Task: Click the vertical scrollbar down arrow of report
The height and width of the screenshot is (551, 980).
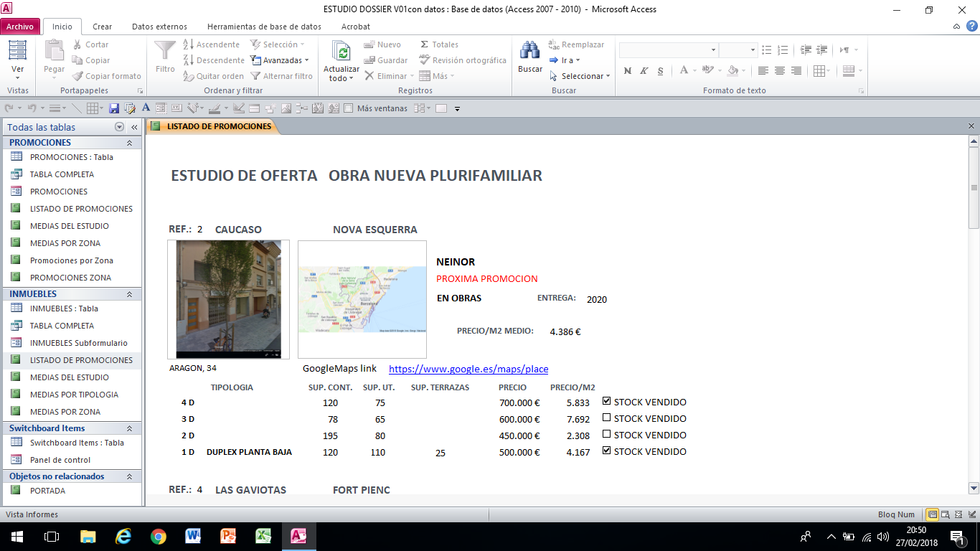Action: (x=974, y=489)
